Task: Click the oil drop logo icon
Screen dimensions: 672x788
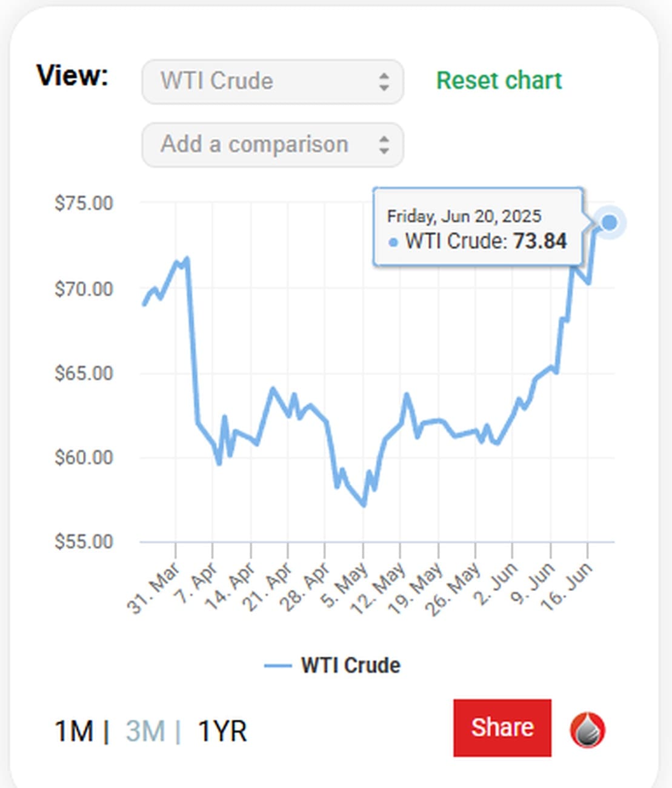Action: point(587,729)
